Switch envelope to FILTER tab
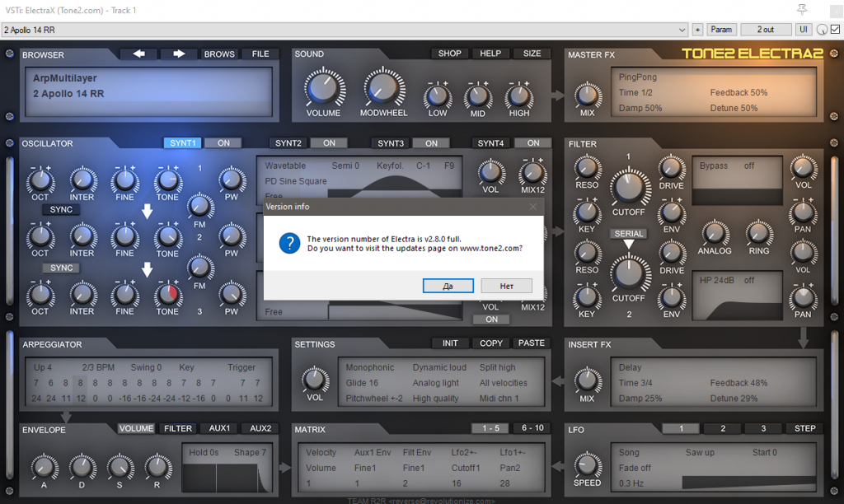This screenshot has height=504, width=844. (x=178, y=428)
